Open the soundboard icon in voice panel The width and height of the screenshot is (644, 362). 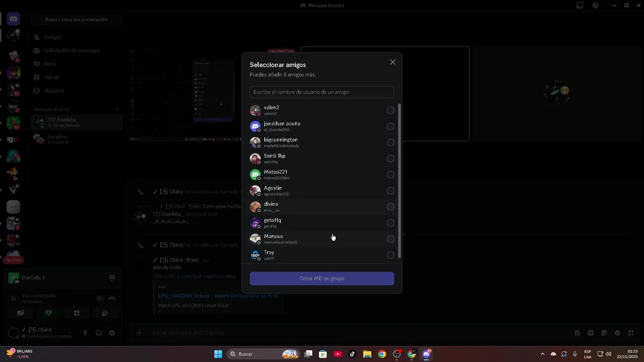[x=105, y=313]
